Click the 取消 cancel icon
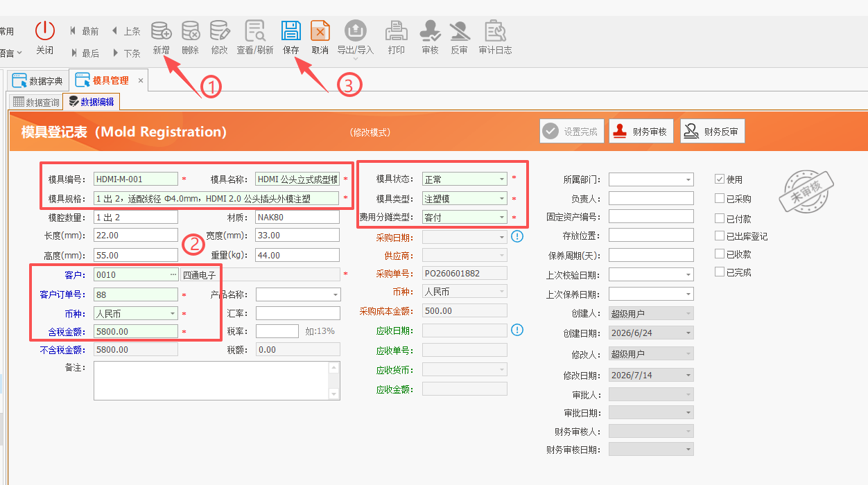Screen dimensions: 868x485 coord(320,30)
